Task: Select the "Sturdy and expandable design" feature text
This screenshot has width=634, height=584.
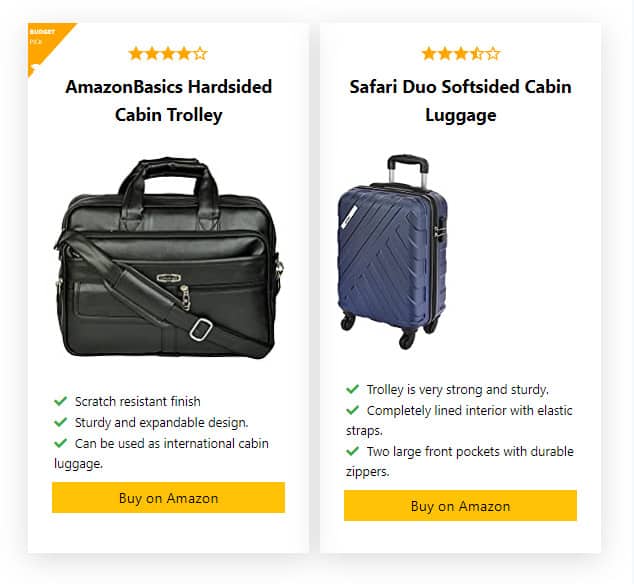Action: pyautogui.click(x=161, y=422)
